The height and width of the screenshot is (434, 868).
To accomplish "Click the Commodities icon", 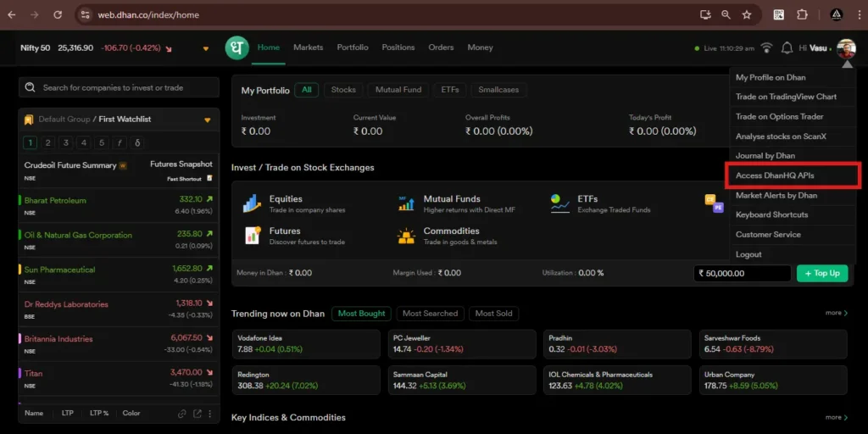I will tap(407, 236).
